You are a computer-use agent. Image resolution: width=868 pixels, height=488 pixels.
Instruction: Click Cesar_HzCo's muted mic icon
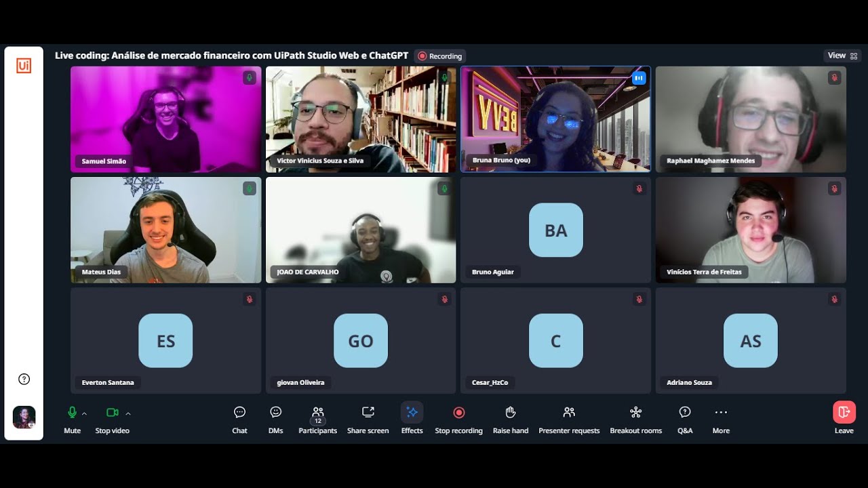(639, 299)
